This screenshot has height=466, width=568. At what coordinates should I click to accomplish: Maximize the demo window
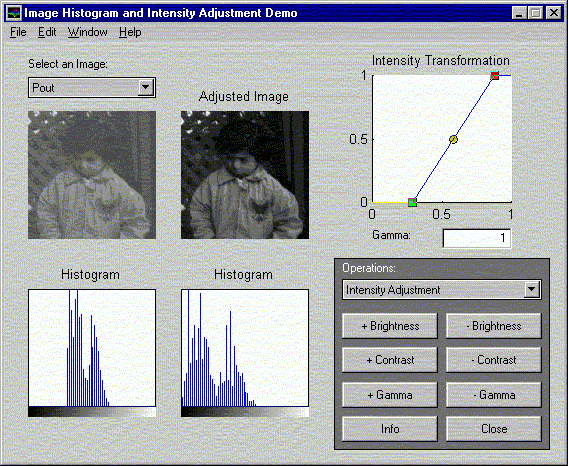(535, 13)
